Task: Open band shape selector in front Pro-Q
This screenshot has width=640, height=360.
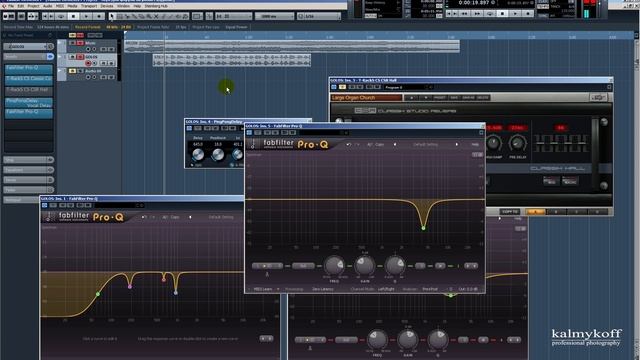Action: [267, 266]
